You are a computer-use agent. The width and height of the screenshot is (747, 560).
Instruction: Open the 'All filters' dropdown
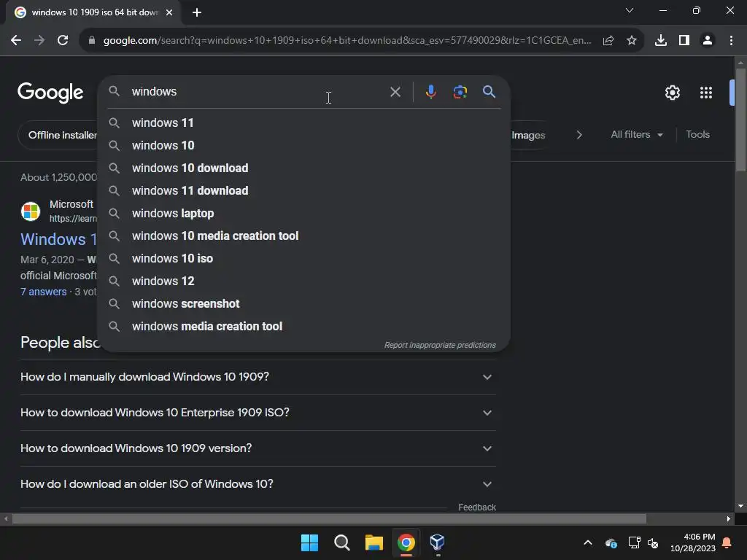[637, 135]
